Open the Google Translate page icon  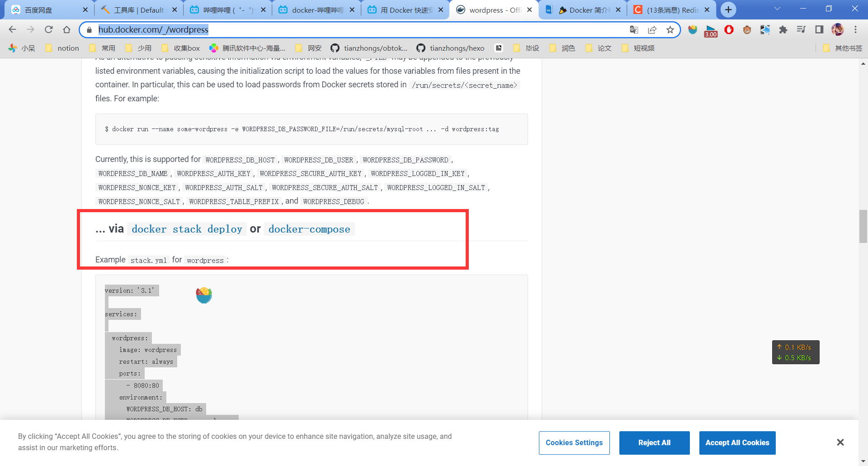tap(634, 30)
